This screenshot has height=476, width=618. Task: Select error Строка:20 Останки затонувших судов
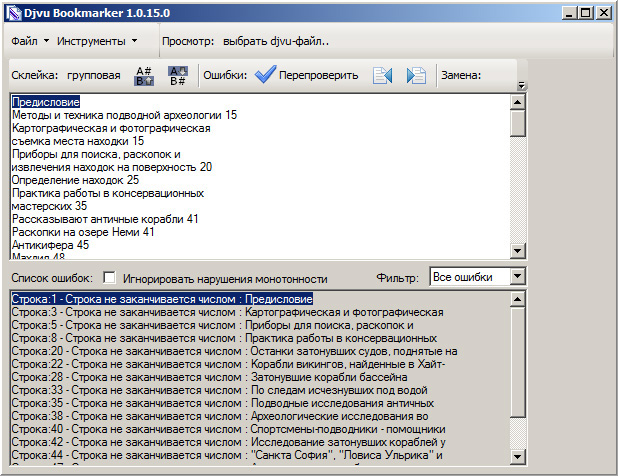tap(235, 351)
